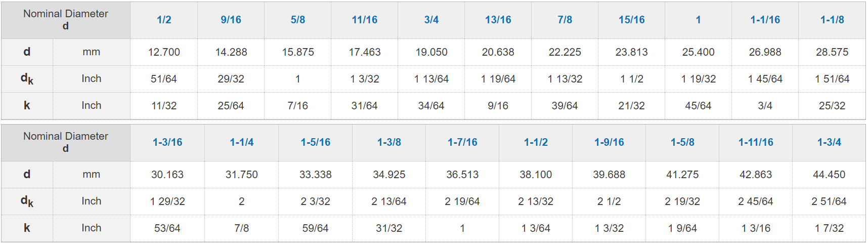
Task: Open the 1-7/16 nominal diameter link
Action: click(462, 142)
